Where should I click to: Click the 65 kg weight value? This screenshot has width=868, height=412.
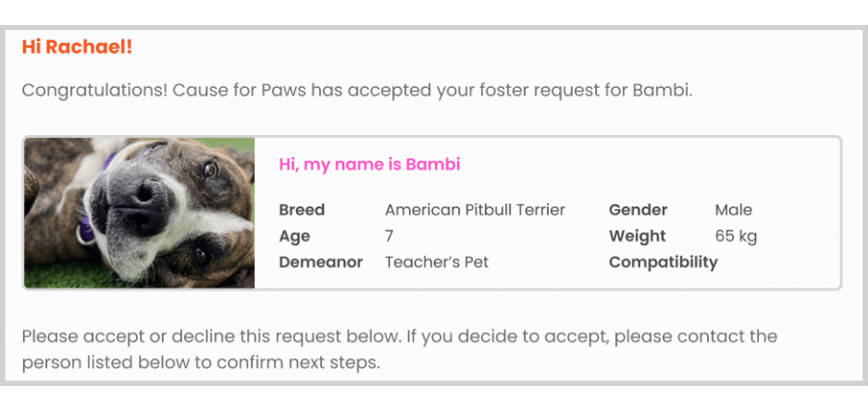click(x=736, y=236)
